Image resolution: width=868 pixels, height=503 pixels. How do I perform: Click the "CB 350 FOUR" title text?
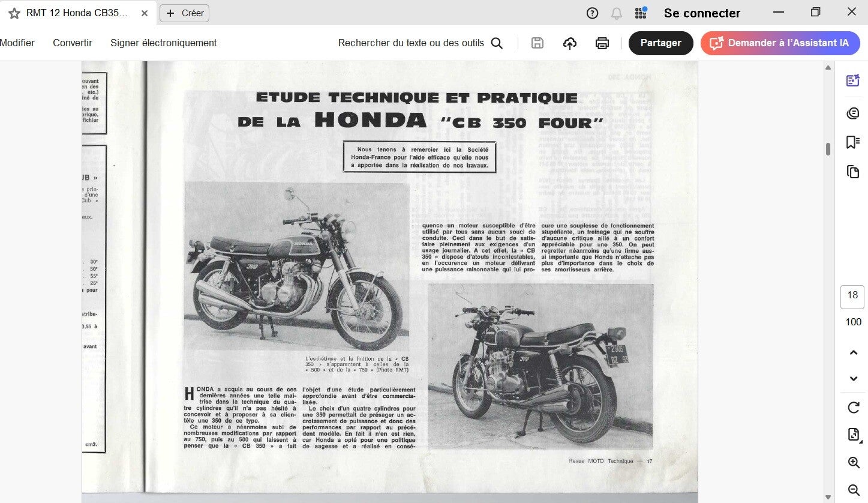521,122
